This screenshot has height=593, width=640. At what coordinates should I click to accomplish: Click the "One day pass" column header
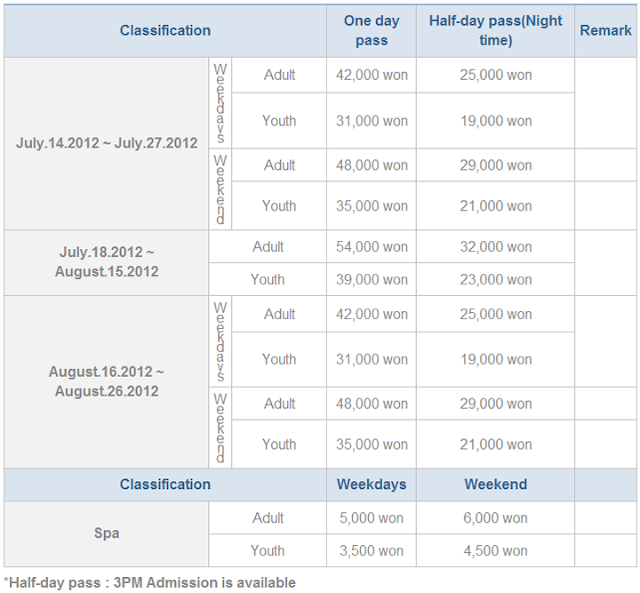371,31
